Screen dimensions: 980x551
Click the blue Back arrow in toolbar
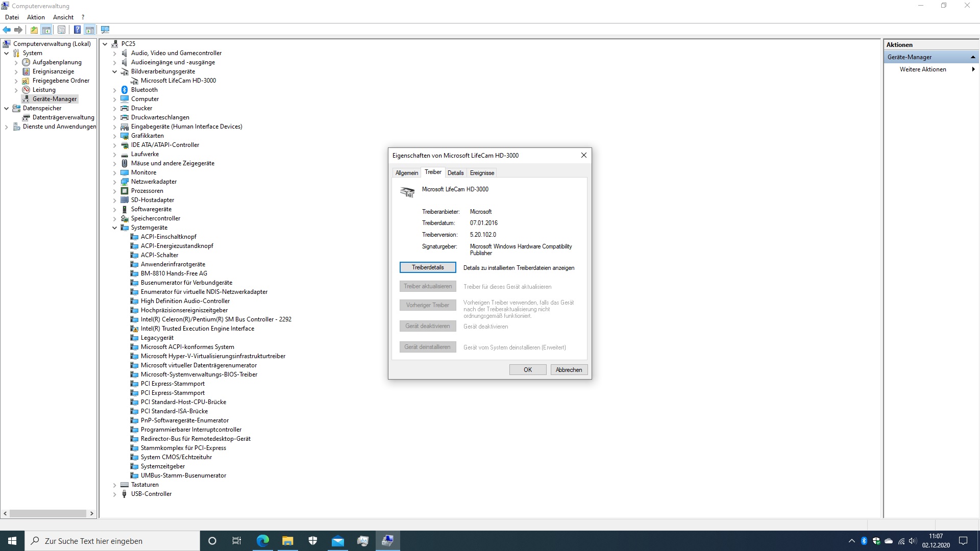click(7, 30)
